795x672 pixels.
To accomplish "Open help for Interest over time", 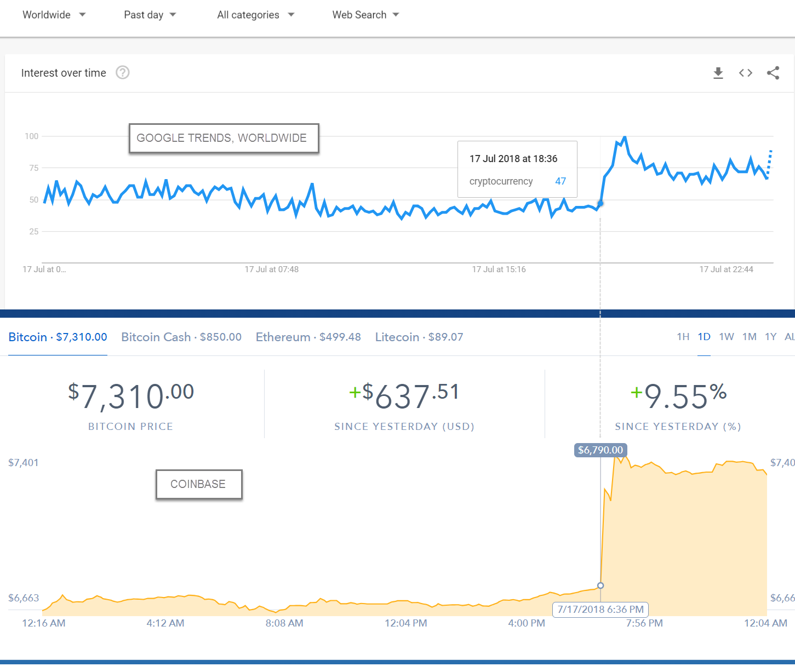I will click(123, 72).
